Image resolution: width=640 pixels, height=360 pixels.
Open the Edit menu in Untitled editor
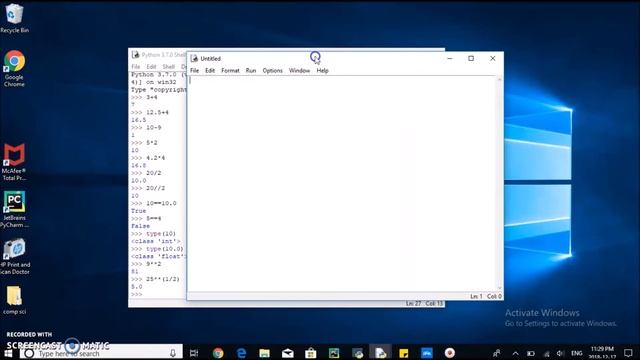point(210,71)
